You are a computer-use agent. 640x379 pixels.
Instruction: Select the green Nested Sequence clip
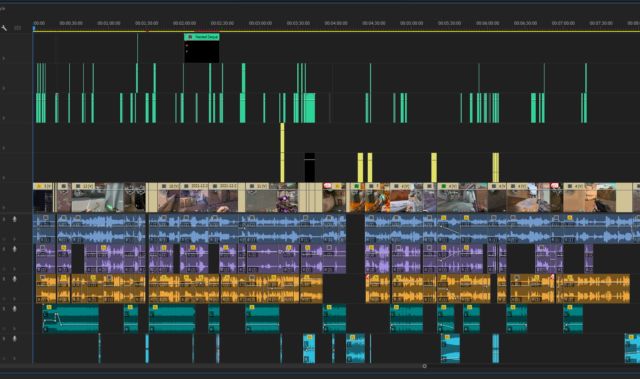tap(202, 37)
